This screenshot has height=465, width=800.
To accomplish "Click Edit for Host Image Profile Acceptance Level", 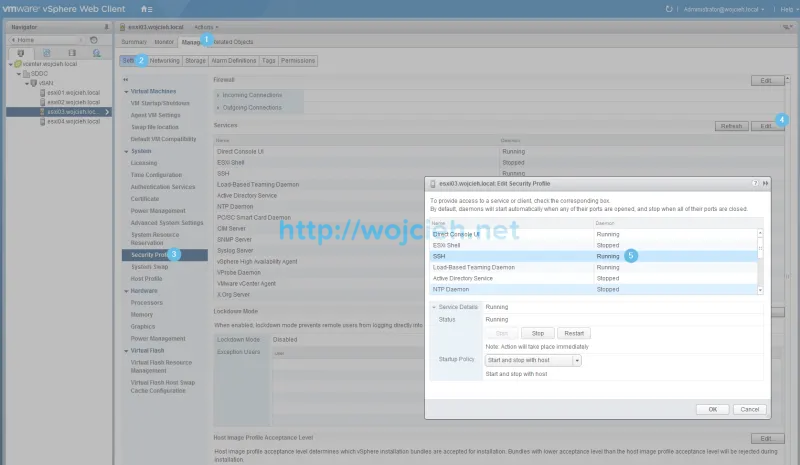I will tap(767, 438).
